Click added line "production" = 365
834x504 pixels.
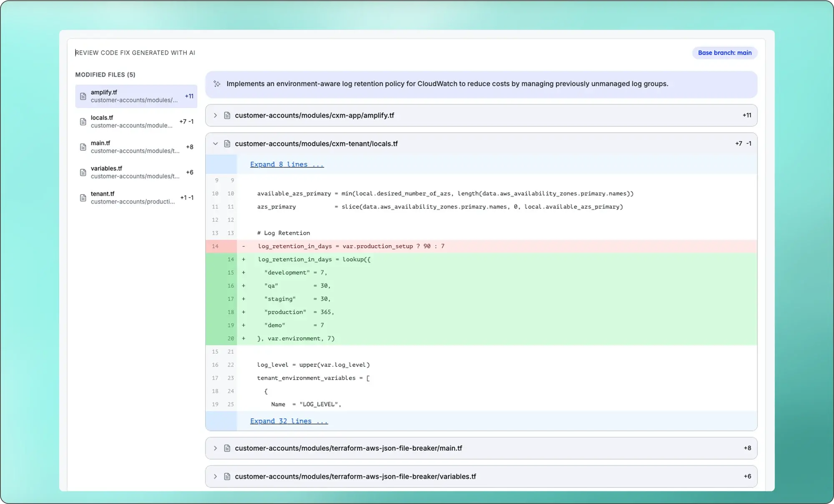click(x=481, y=312)
